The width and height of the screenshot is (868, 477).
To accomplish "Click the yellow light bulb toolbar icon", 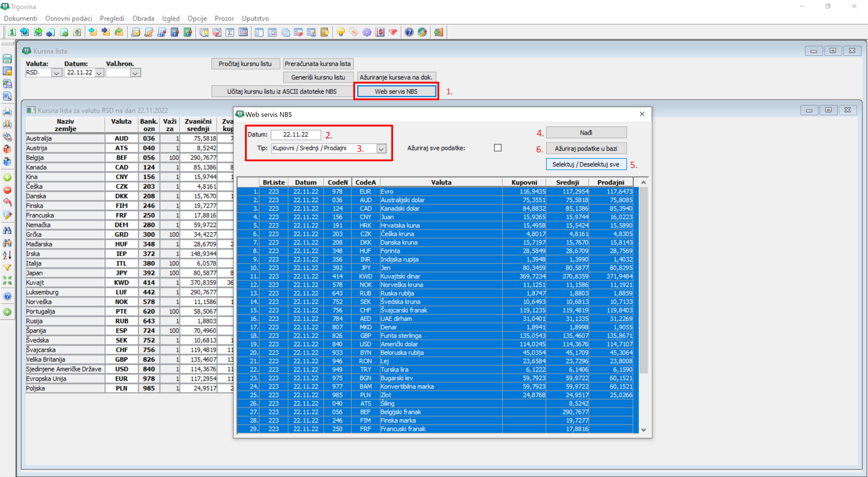I will coord(341,32).
